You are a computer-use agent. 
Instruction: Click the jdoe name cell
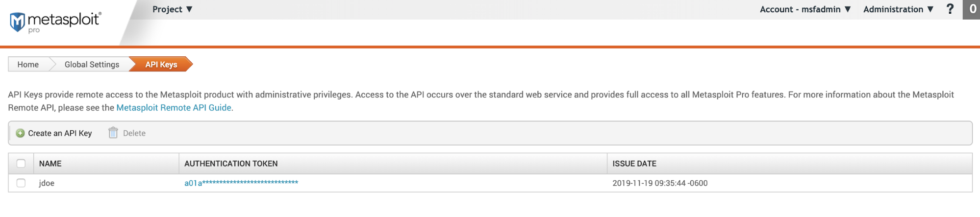point(47,183)
